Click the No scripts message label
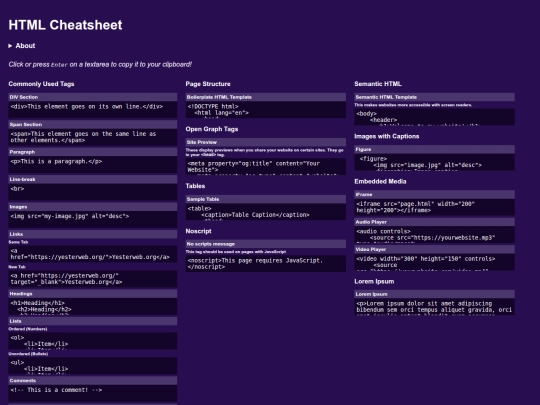The width and height of the screenshot is (540, 405). point(266,244)
